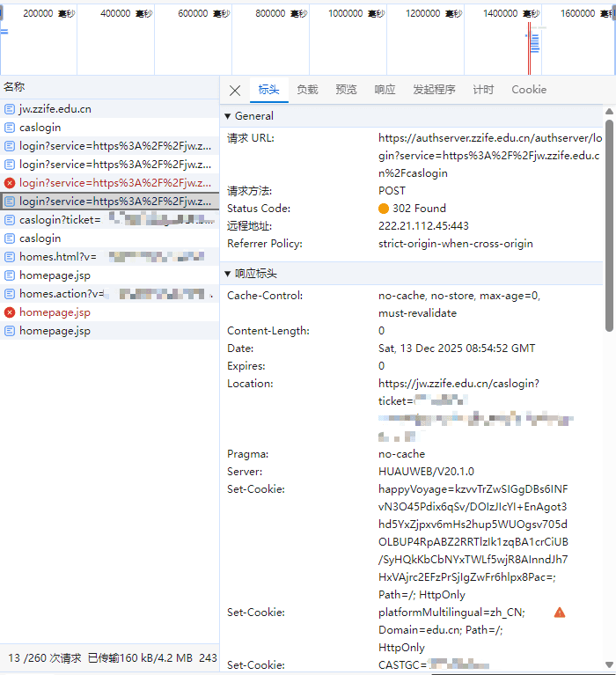Close the request details panel
Image resolution: width=616 pixels, height=675 pixels.
click(x=235, y=90)
